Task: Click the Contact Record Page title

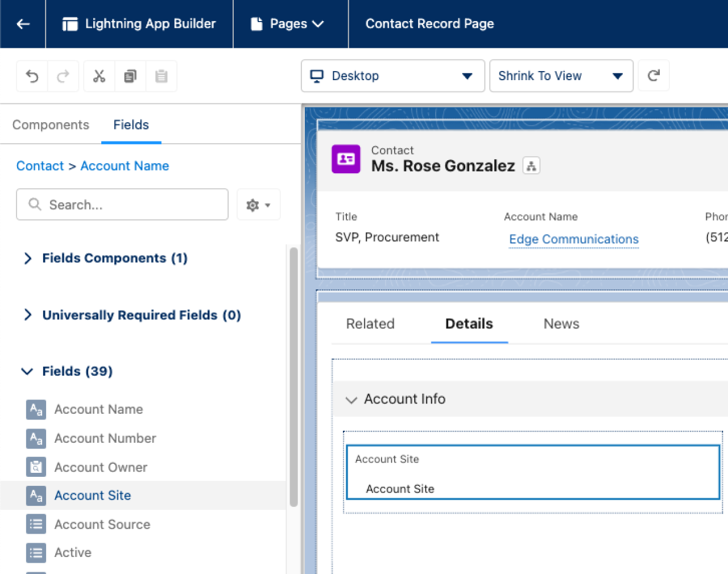Action: point(430,24)
